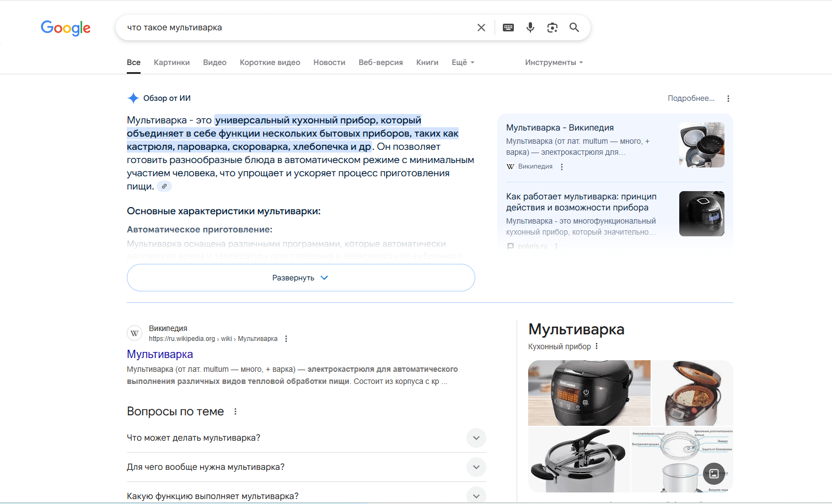832x504 pixels.
Task: Click the 'Обзор от ИИ' label
Action: click(x=167, y=98)
